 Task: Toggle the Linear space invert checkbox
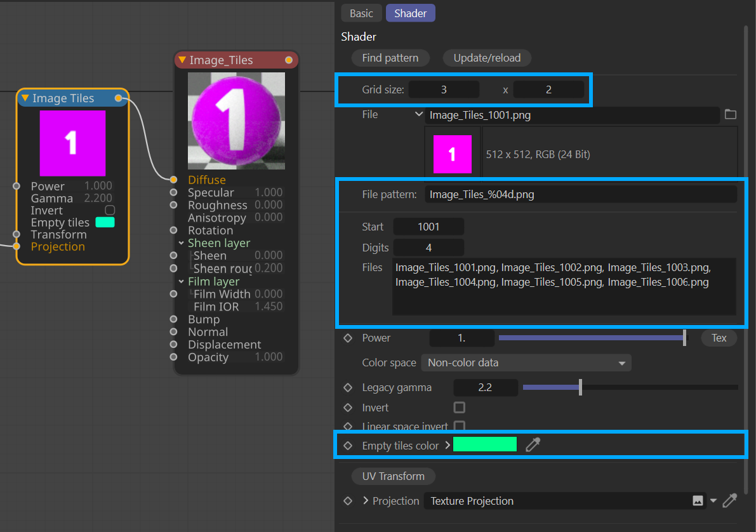[x=460, y=426]
